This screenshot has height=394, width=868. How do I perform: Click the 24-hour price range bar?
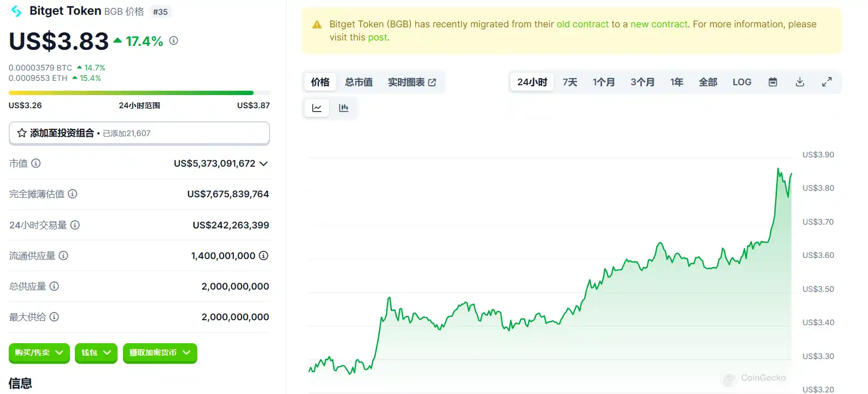click(x=139, y=93)
